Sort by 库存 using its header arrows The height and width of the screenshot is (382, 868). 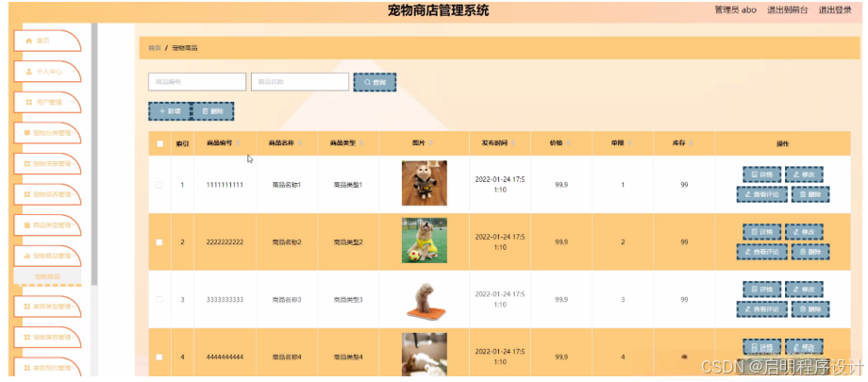(691, 143)
